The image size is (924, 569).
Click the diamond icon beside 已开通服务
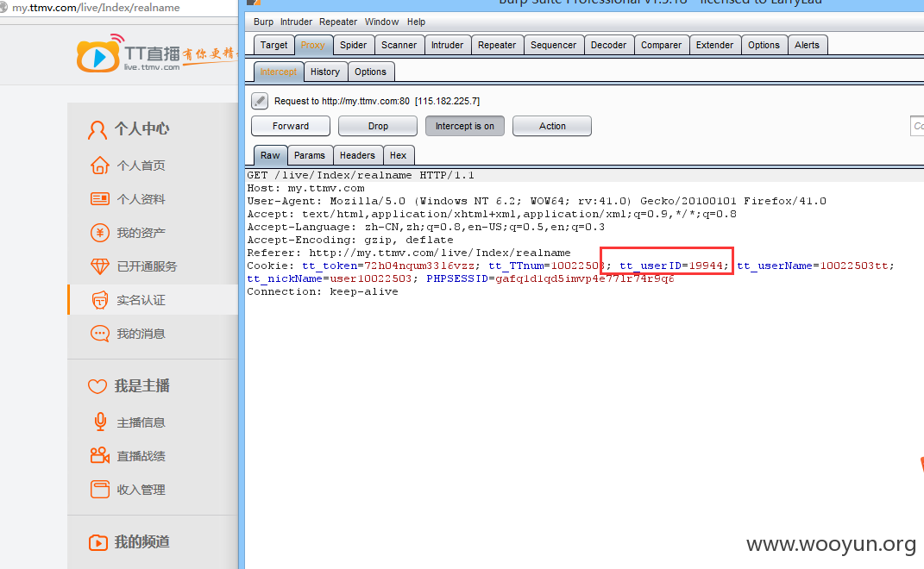pos(99,266)
